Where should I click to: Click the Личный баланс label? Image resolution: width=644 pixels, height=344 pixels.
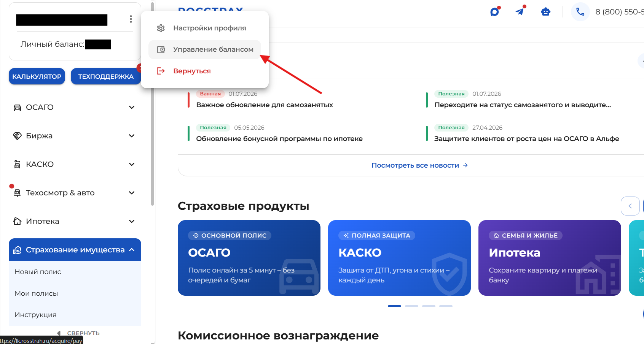[x=53, y=44]
